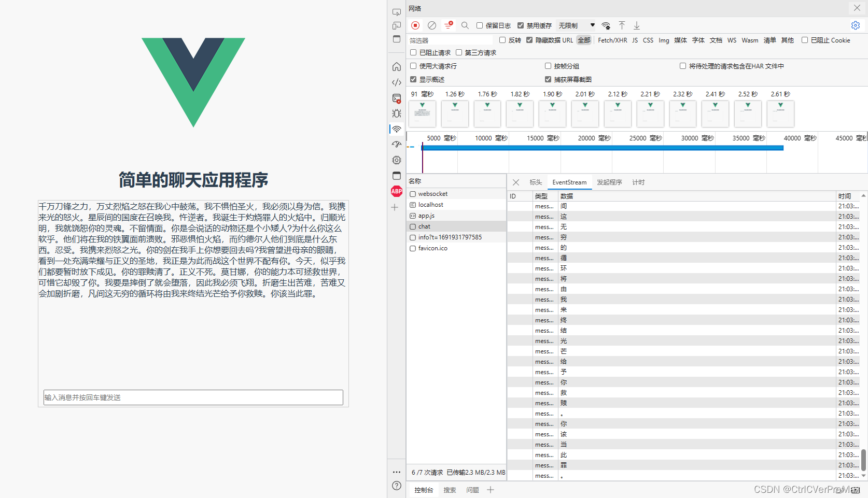Enable 使用大请求行 checkbox
The image size is (868, 498).
coord(413,66)
